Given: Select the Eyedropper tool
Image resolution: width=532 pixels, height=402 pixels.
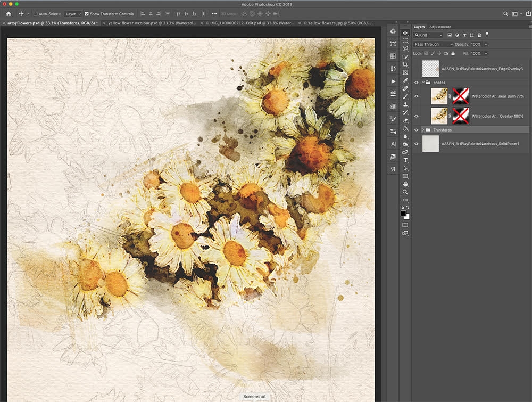Looking at the screenshot, I should click(x=405, y=80).
